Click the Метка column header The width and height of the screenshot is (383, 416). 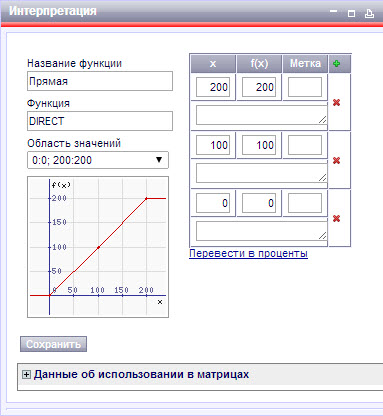(x=305, y=64)
